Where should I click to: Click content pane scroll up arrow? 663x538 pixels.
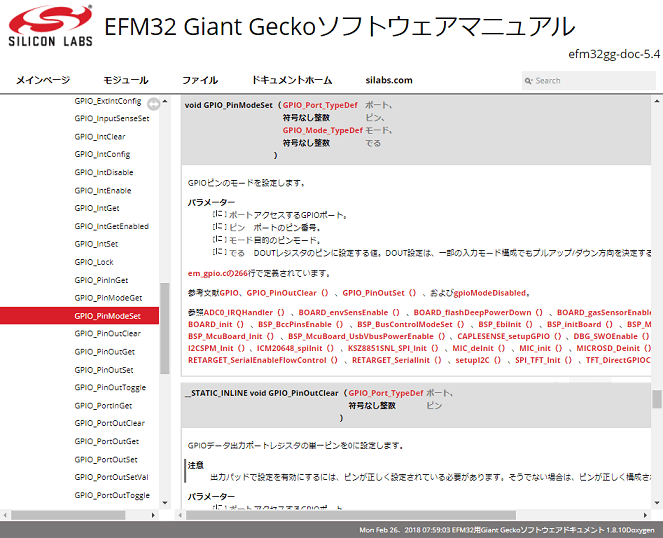point(657,102)
